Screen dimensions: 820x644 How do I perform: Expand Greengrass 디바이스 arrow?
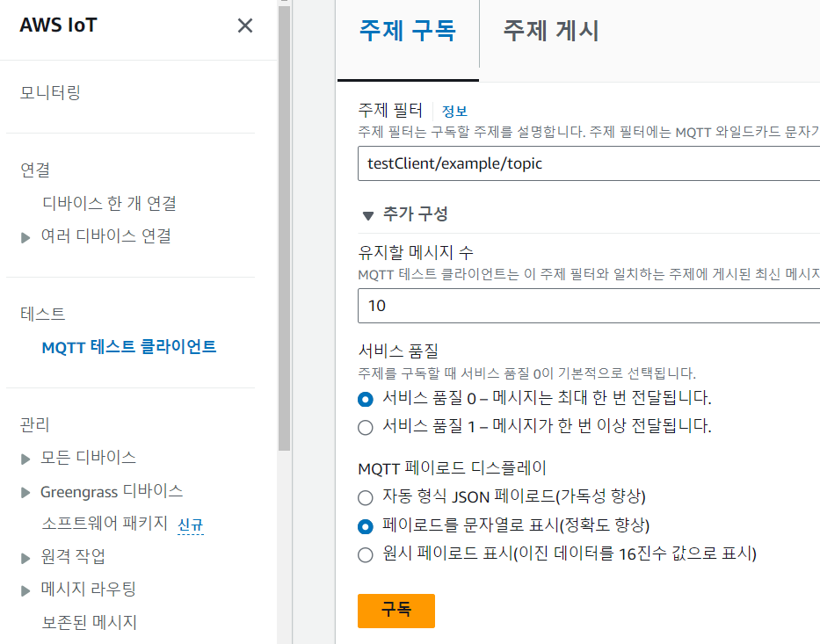click(x=25, y=492)
